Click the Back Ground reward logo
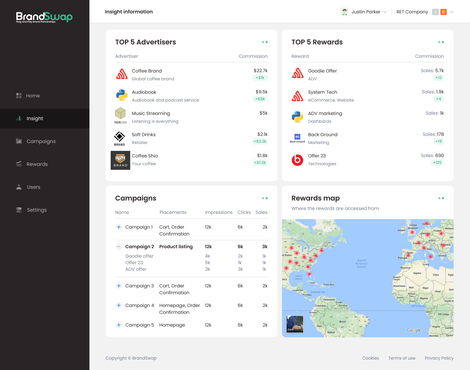The width and height of the screenshot is (470, 370). click(297, 138)
